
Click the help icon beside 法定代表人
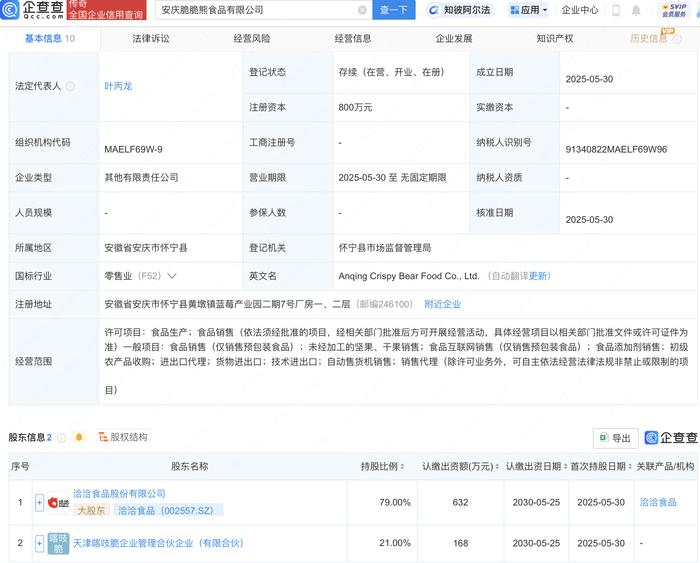[x=70, y=86]
